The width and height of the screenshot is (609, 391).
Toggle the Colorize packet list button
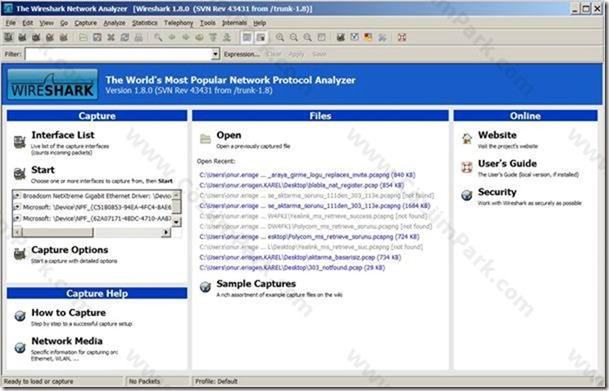247,37
